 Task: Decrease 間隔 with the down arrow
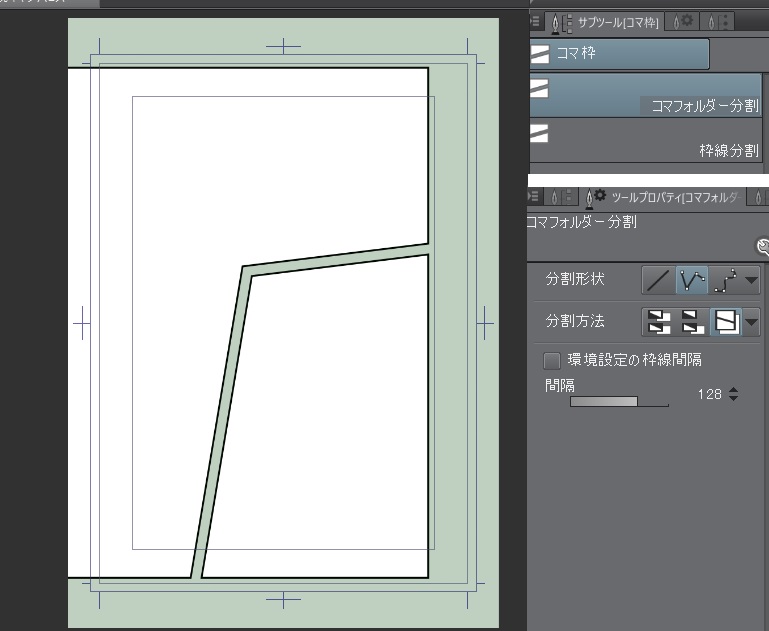click(733, 398)
